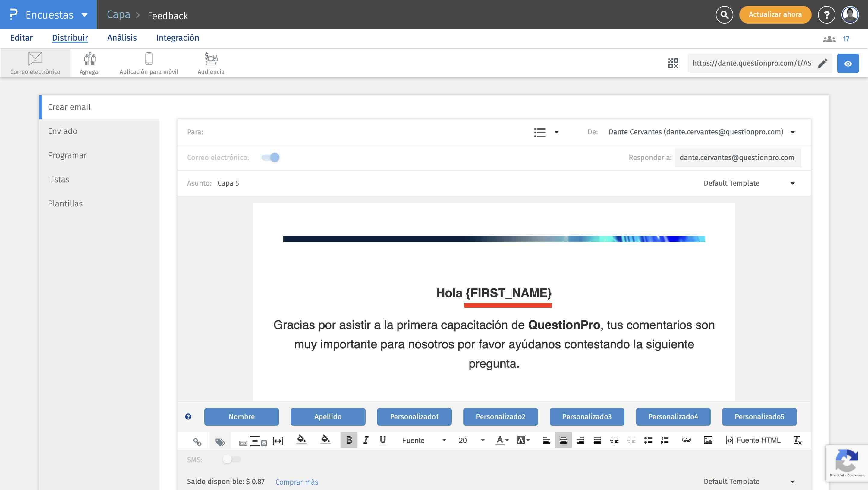Align text right in the editor

click(x=580, y=440)
